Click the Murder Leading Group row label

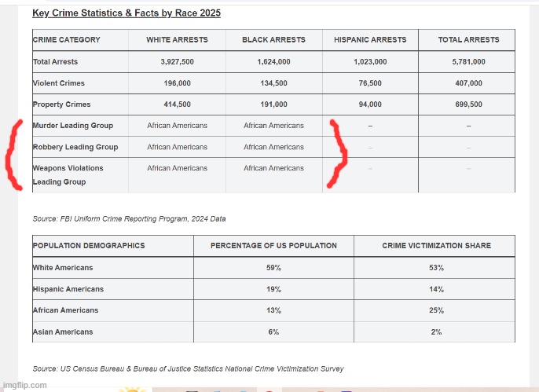(x=72, y=126)
